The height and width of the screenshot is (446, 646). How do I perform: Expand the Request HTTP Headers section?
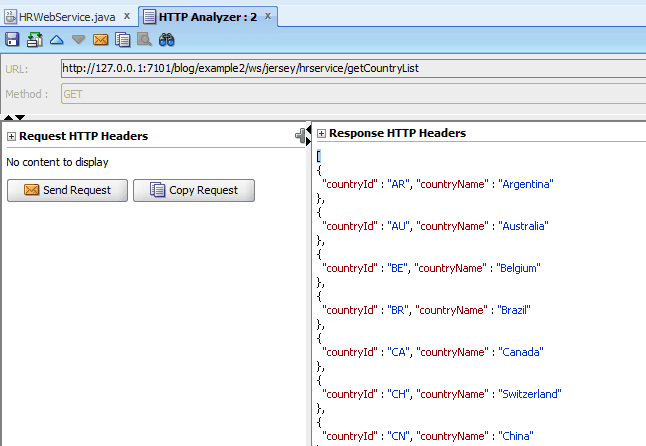[11, 137]
